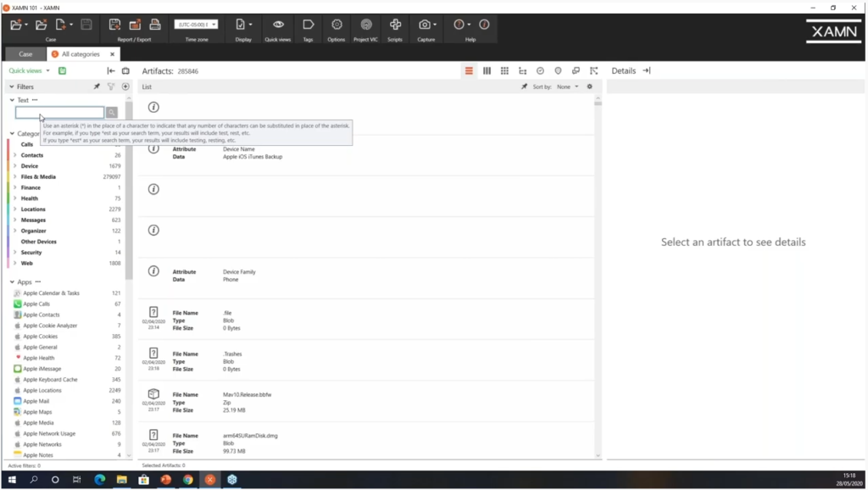
Task: Click the About info icon in Help
Action: [484, 25]
